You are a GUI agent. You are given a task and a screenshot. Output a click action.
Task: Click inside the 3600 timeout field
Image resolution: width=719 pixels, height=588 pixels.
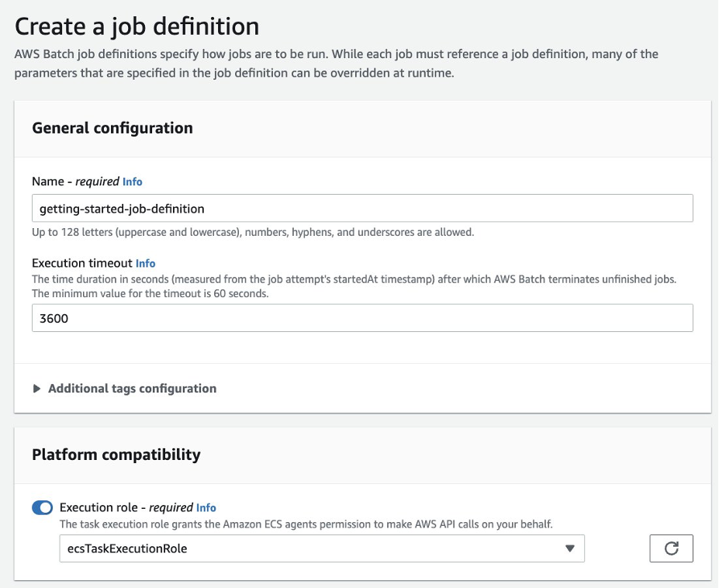[310, 318]
